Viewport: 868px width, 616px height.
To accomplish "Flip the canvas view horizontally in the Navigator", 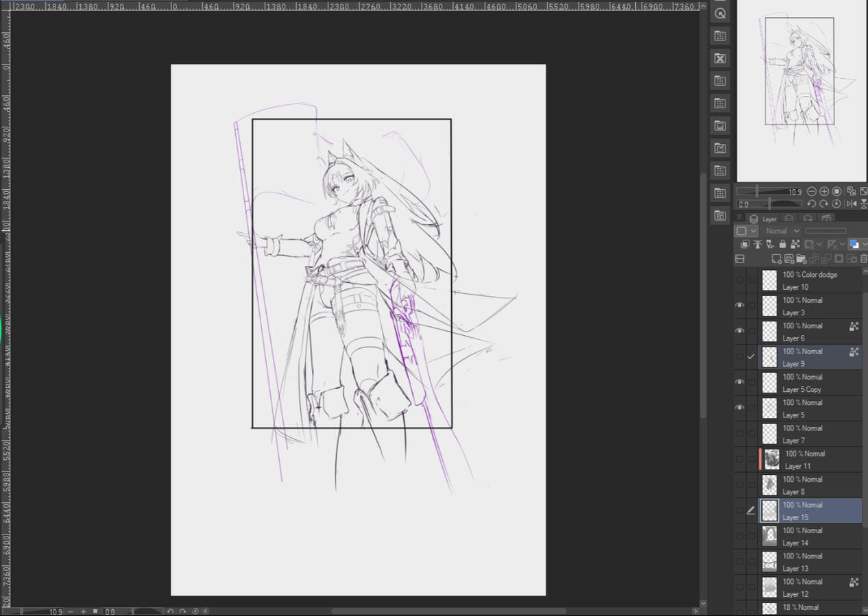I will point(852,203).
